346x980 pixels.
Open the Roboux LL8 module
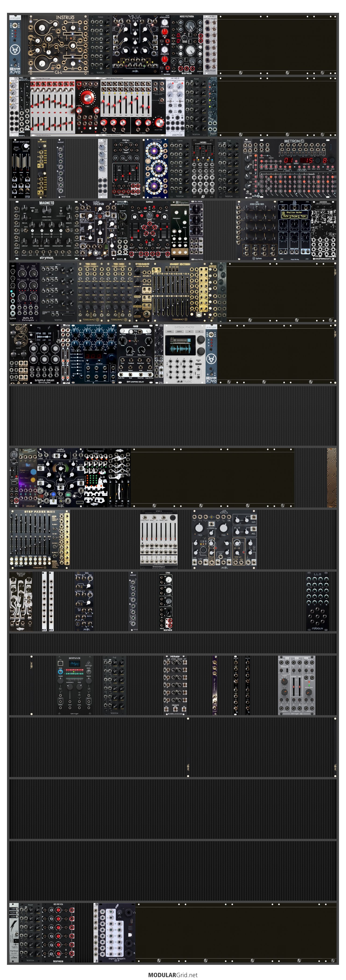click(x=317, y=601)
